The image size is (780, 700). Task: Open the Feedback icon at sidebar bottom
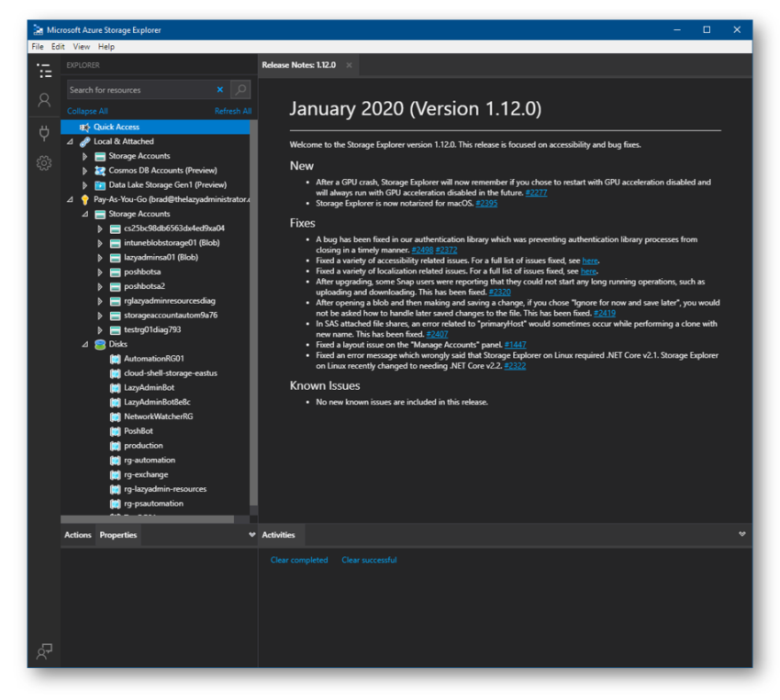pos(44,650)
